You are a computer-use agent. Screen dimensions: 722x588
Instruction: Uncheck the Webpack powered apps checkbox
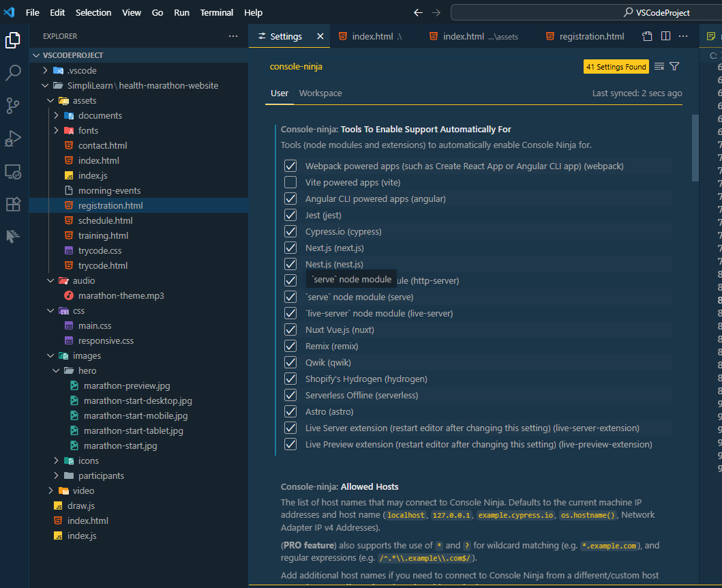[290, 166]
